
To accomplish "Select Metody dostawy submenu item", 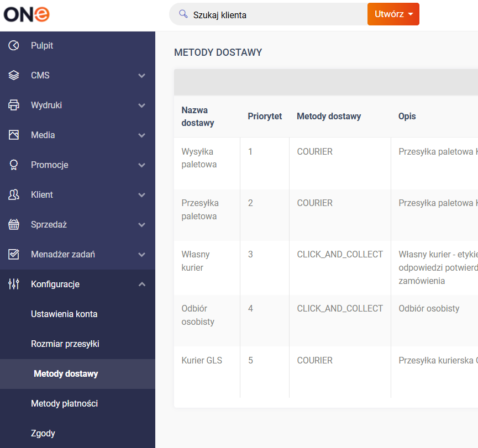I will (x=77, y=373).
